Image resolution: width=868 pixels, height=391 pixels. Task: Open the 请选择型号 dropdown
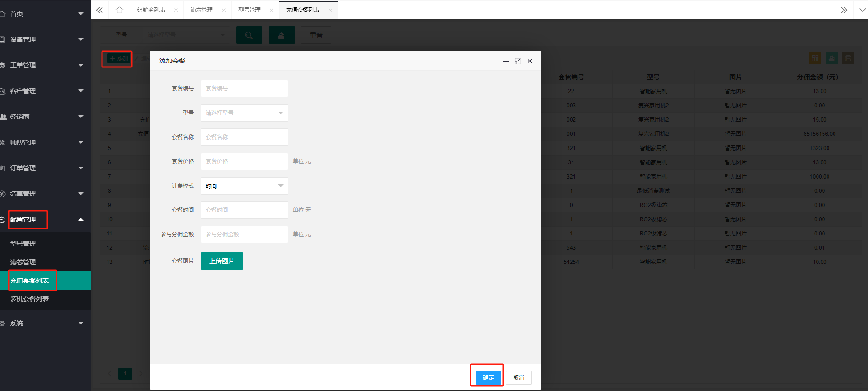pyautogui.click(x=244, y=113)
